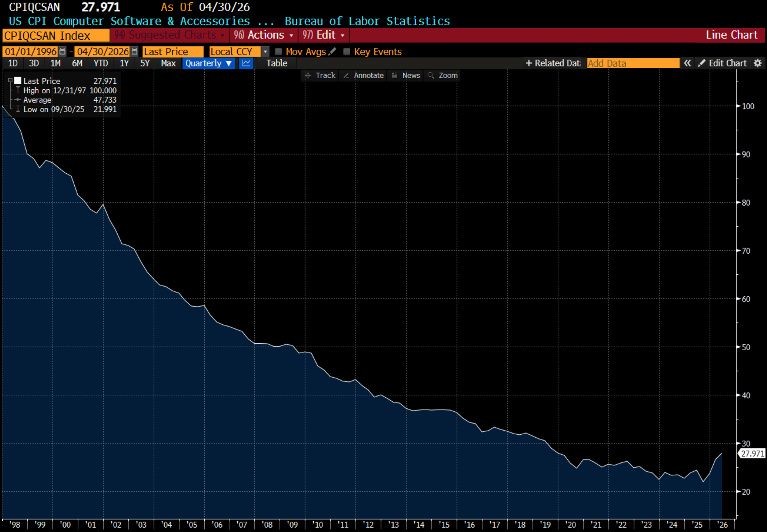Screen dimensions: 767x532
Task: Click the white Last Price color swatch
Action: tap(18, 81)
